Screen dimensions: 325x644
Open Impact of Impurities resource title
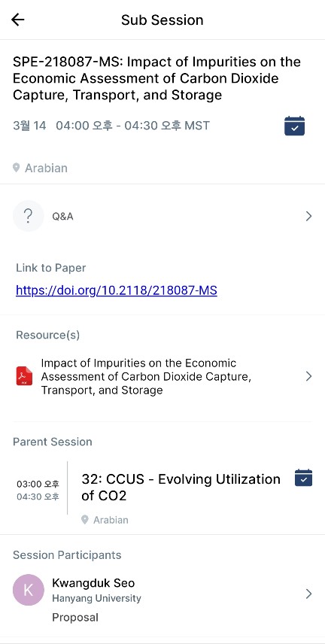(146, 376)
